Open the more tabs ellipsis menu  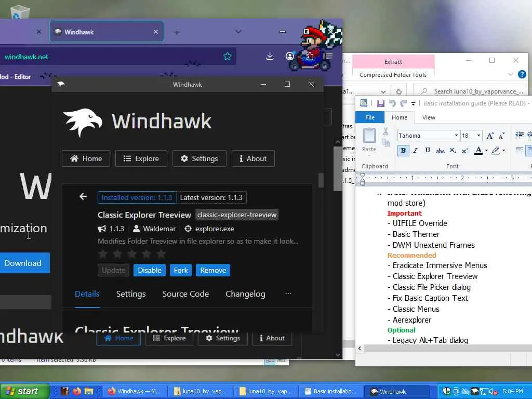[x=288, y=293]
